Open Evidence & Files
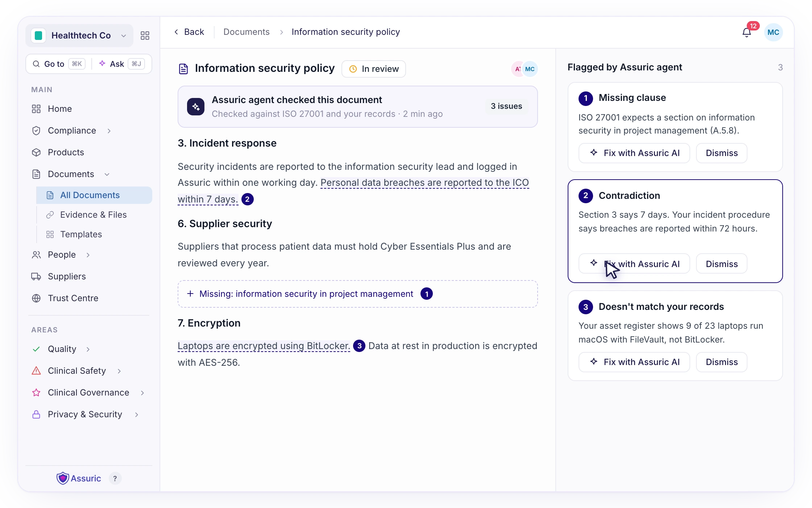This screenshot has width=812, height=508. pos(94,215)
